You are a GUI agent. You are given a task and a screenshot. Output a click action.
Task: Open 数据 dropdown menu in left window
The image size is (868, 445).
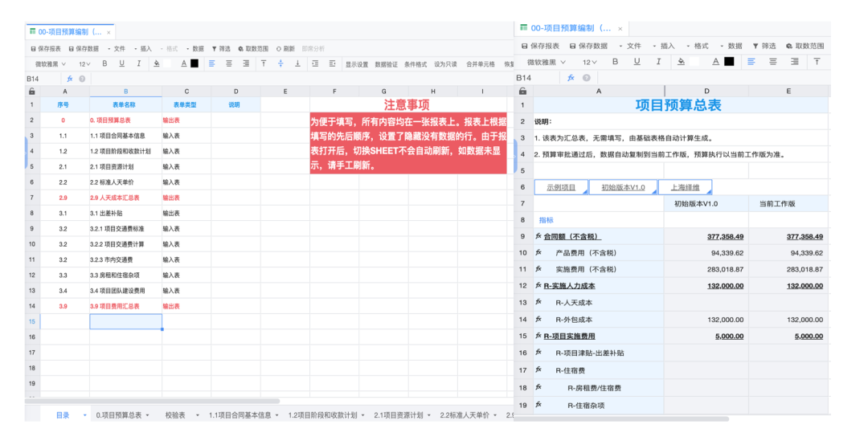coord(194,49)
